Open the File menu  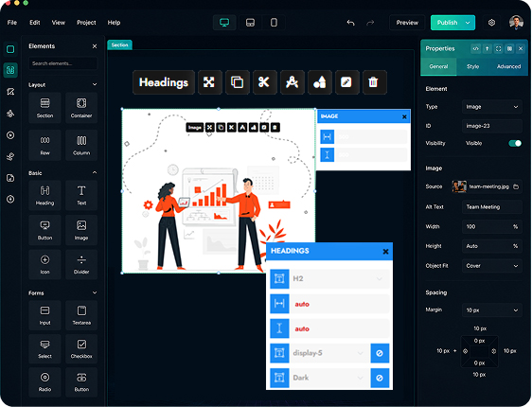point(12,23)
